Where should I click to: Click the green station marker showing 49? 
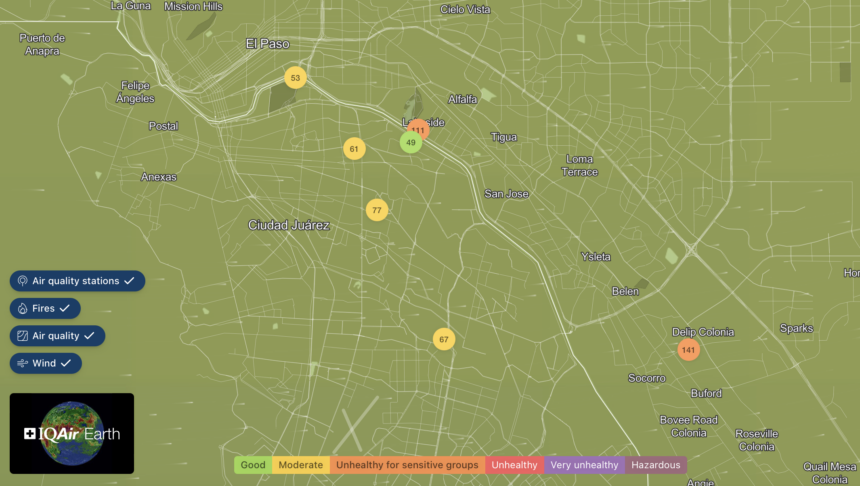(410, 143)
